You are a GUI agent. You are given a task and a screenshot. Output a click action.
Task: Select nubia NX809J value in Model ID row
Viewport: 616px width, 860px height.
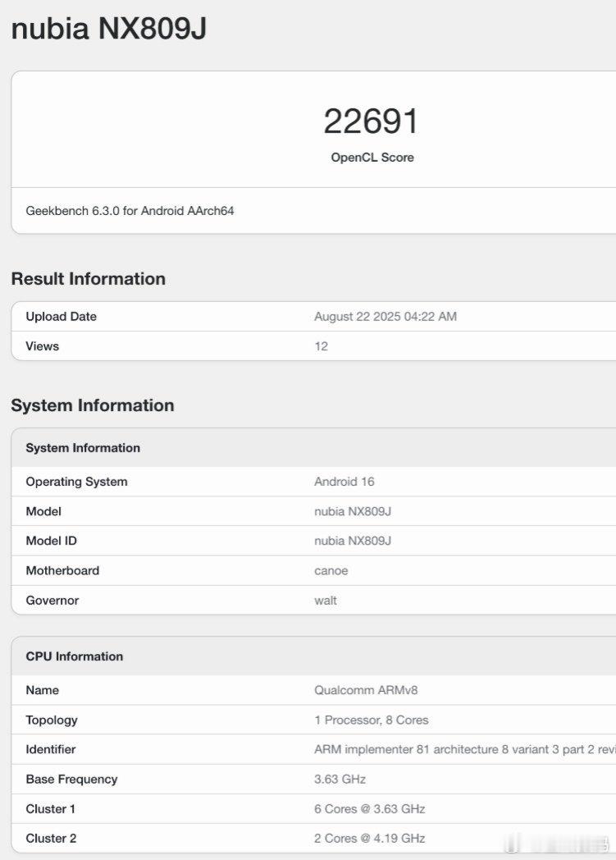(353, 541)
